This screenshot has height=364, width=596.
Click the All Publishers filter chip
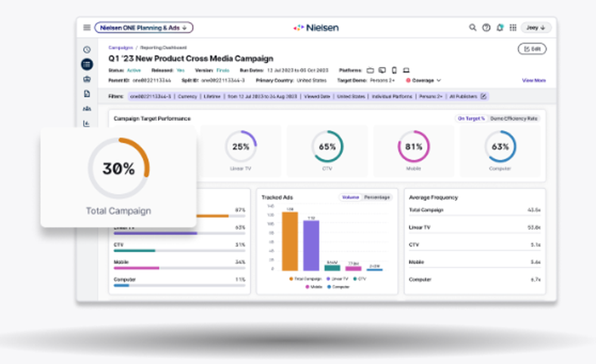point(463,97)
